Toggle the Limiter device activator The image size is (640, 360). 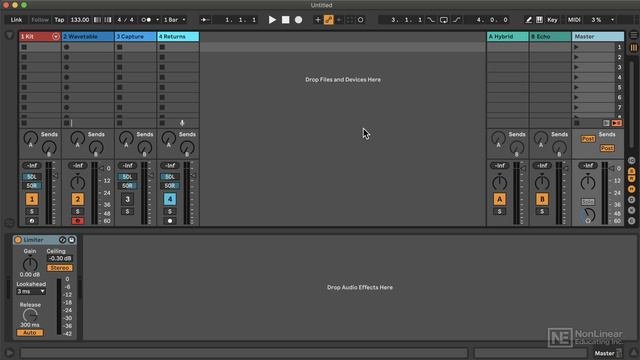click(18, 240)
